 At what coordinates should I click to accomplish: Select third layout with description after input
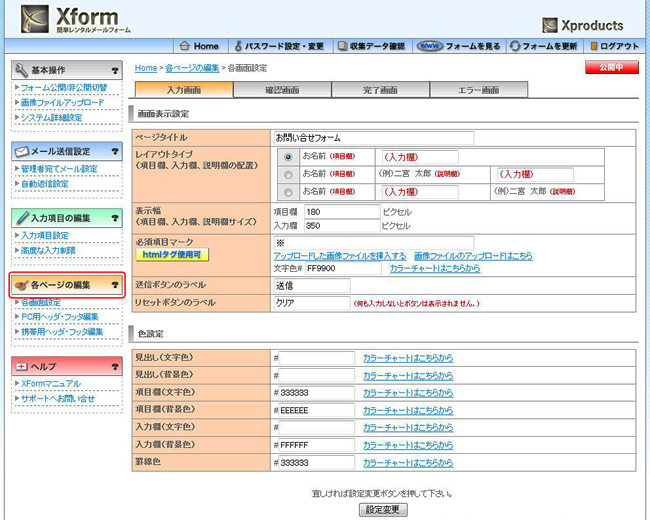click(x=288, y=192)
